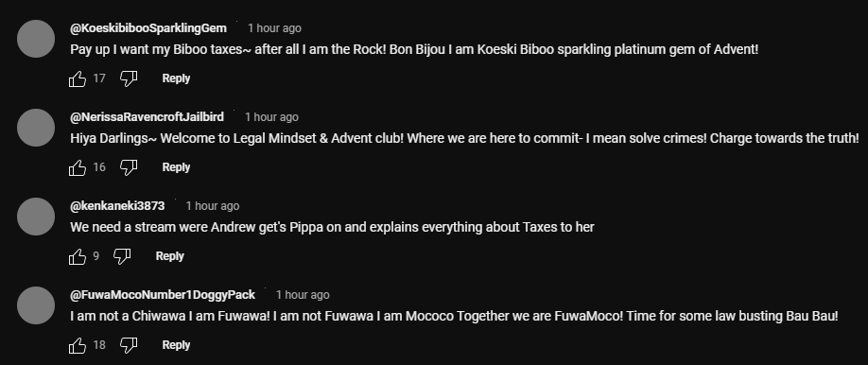Like the FuwaMocoNumber1DoggyPack comment
Image resolution: width=868 pixels, height=365 pixels.
click(x=78, y=345)
